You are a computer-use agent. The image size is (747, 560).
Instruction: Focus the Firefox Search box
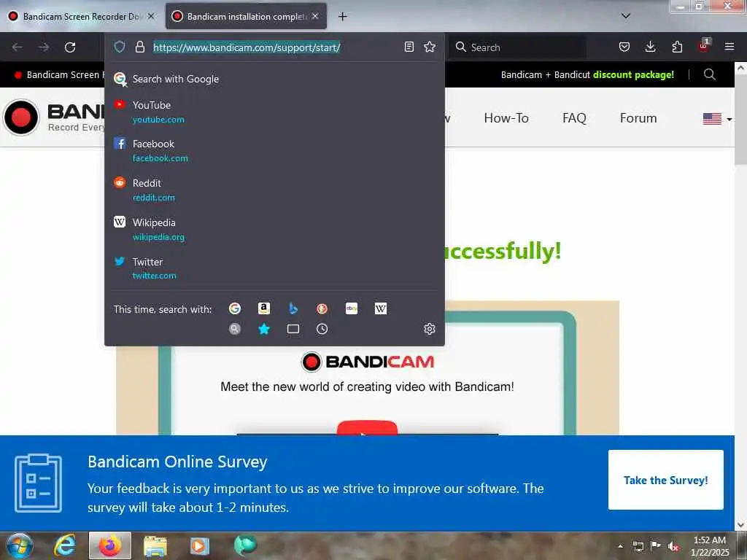(519, 47)
